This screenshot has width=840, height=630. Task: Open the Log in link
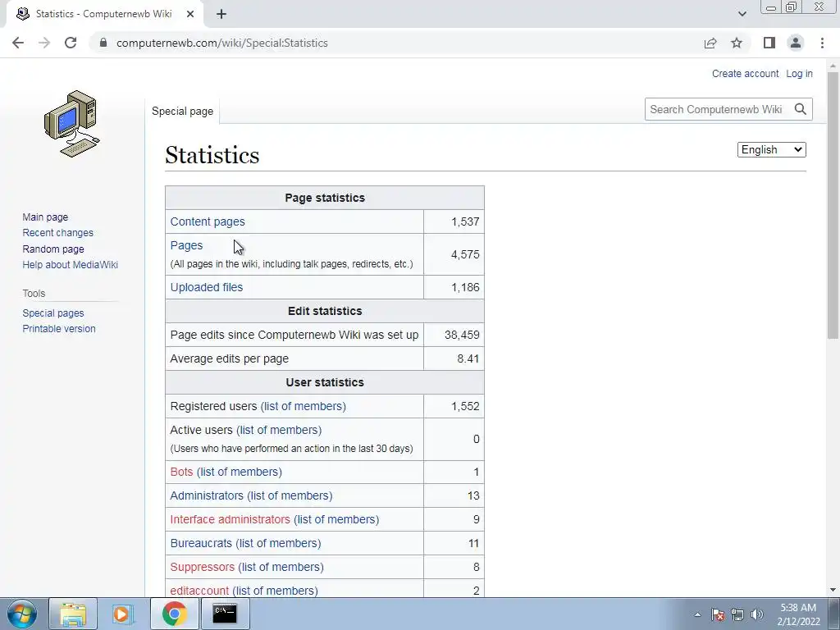(799, 73)
